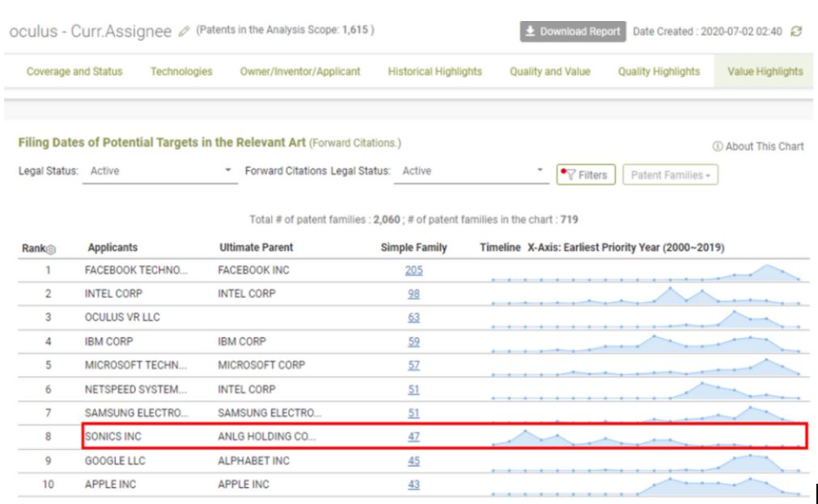Switch to the Coverage and Status tab
This screenshot has width=818, height=504.
74,71
